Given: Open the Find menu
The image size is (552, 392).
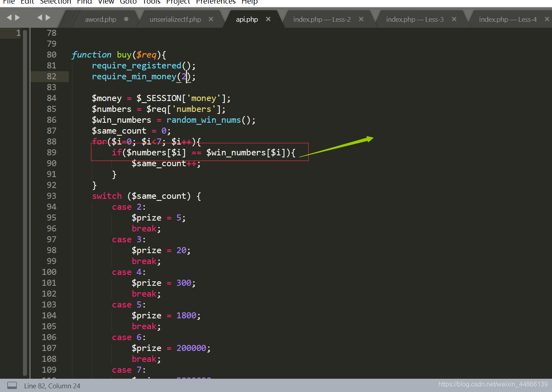Looking at the screenshot, I should [x=84, y=2].
